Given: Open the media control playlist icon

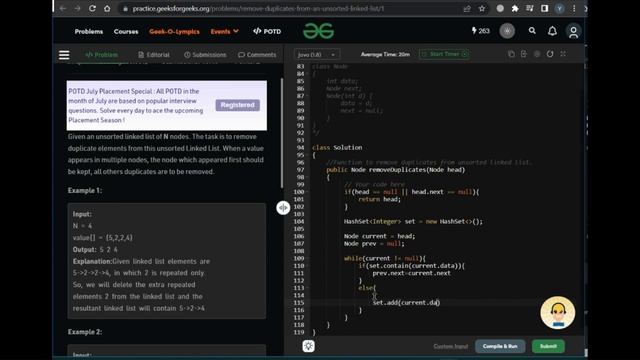Looking at the screenshot, I should [x=529, y=9].
